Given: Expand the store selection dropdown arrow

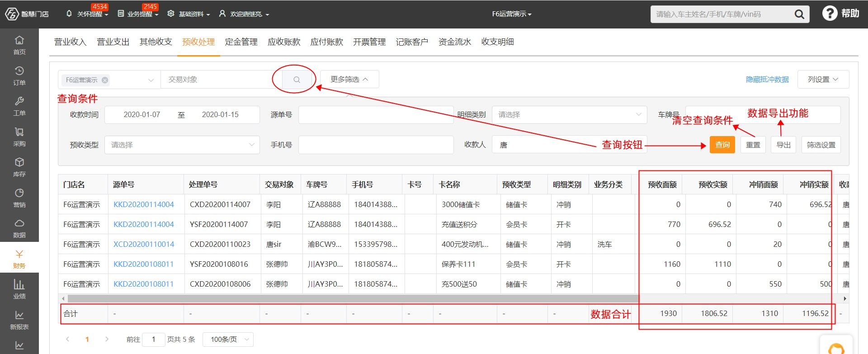Looking at the screenshot, I should pos(151,80).
